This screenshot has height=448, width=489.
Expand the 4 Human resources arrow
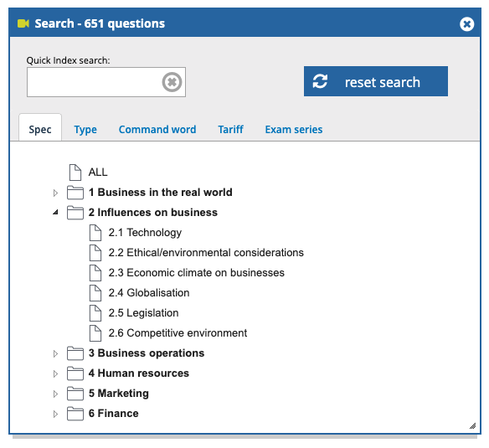click(55, 373)
